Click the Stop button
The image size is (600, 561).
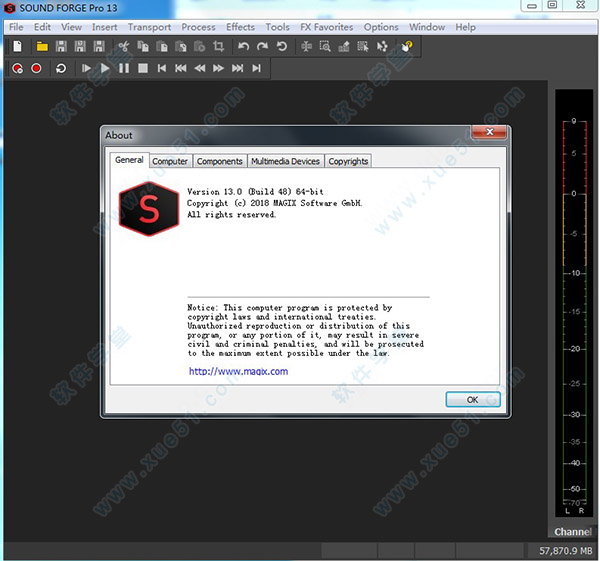[x=143, y=68]
